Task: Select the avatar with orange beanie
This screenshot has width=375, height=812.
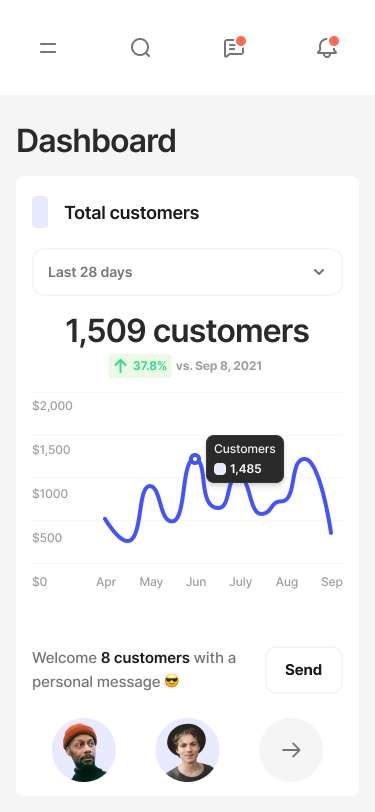Action: [84, 749]
